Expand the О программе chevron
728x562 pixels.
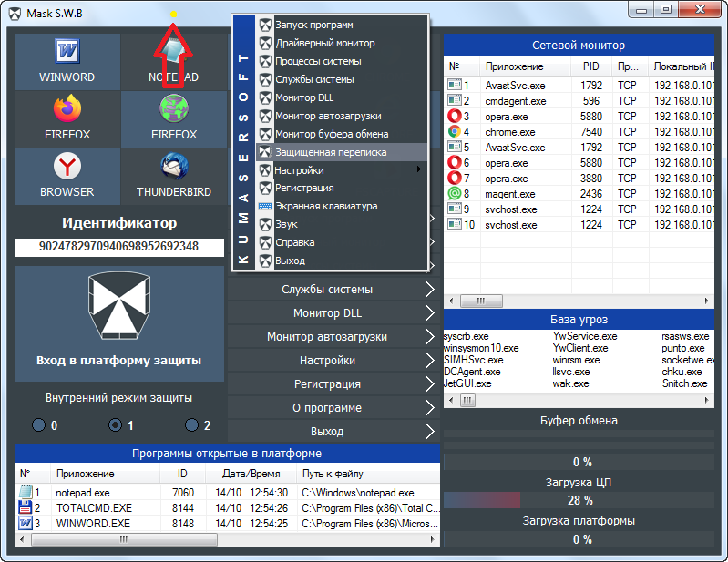point(430,407)
